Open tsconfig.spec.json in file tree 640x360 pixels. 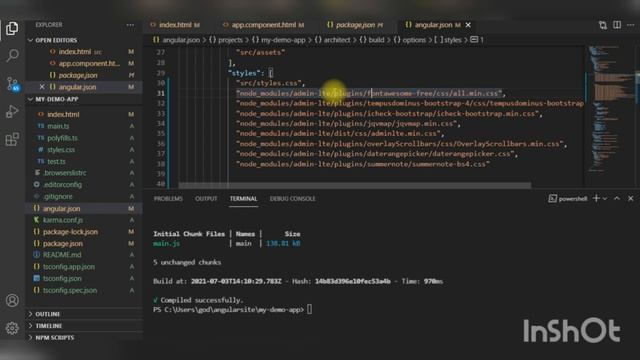point(84,291)
